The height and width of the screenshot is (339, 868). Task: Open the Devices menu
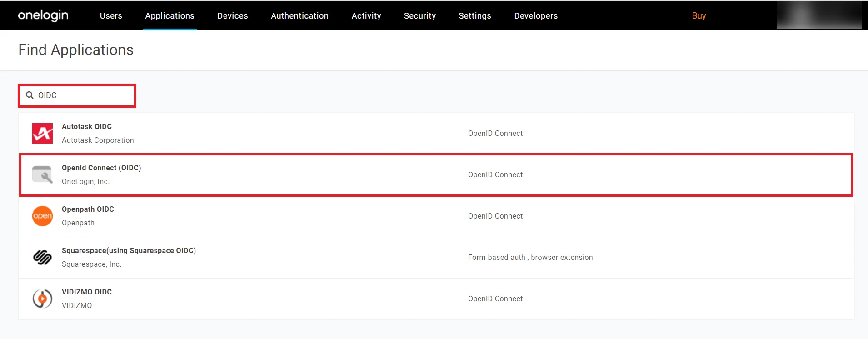[x=233, y=15]
